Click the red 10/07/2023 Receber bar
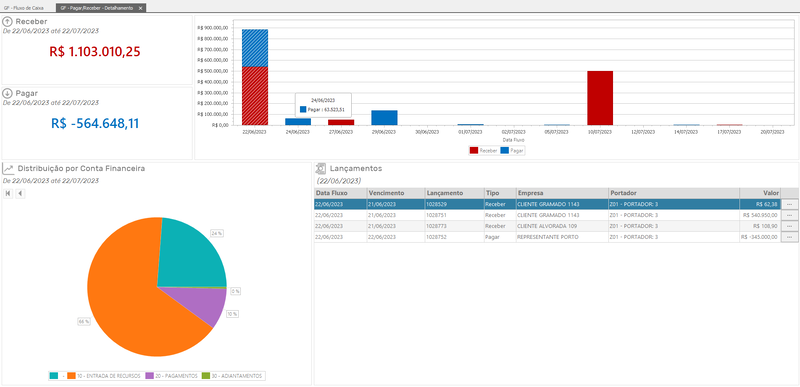800x387 pixels. pos(600,98)
